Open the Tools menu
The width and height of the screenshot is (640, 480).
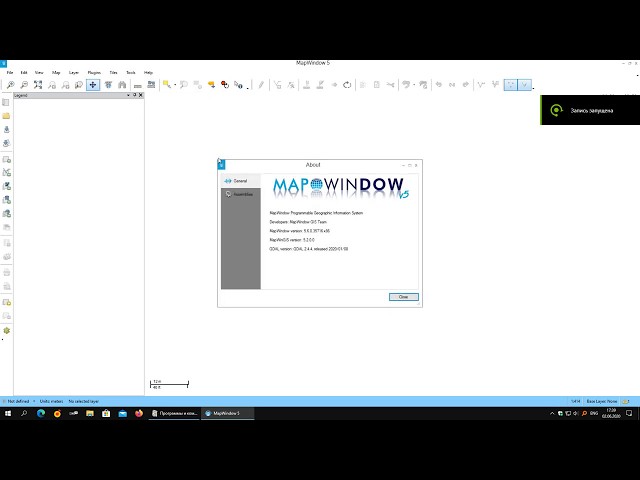point(131,73)
